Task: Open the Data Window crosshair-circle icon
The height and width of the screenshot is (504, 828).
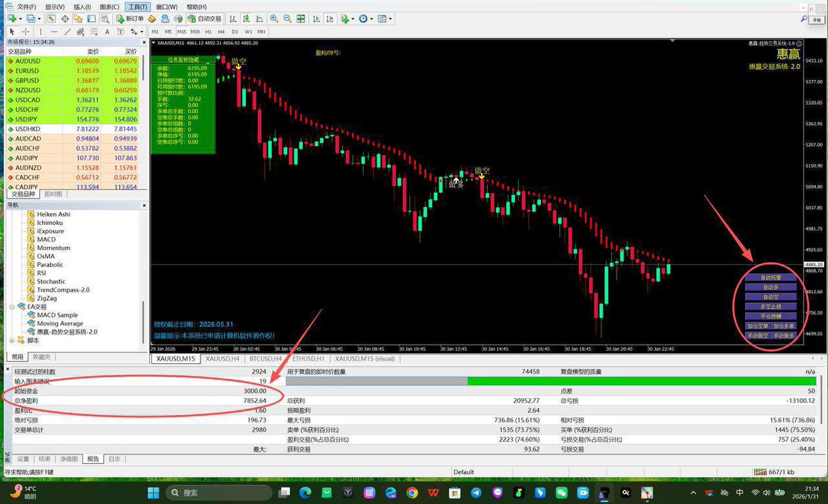Action: click(65, 19)
